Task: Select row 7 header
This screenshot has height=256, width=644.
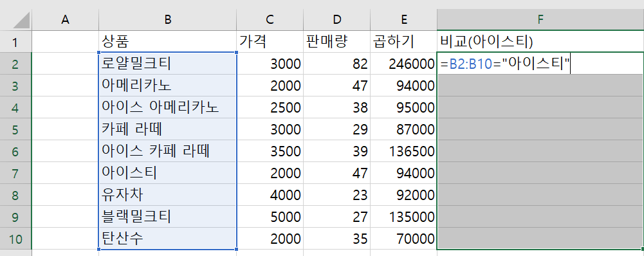Action: pyautogui.click(x=15, y=173)
